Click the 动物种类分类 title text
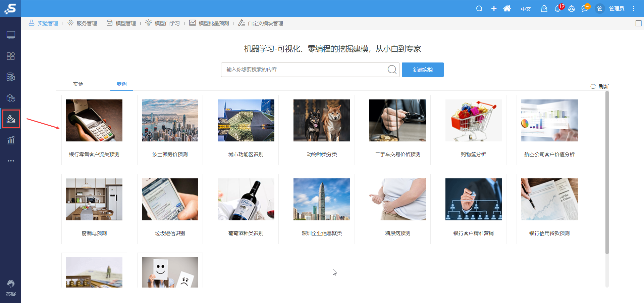This screenshot has height=303, width=644. click(322, 154)
